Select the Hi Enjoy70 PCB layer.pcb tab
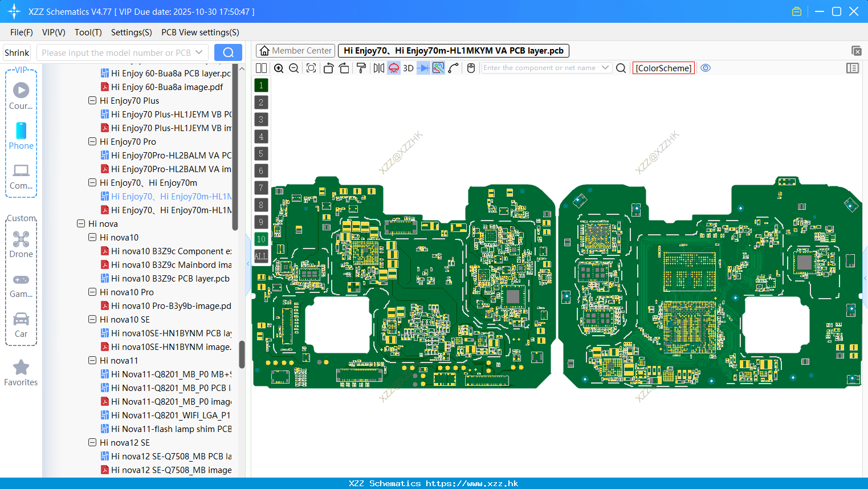The width and height of the screenshot is (868, 489). click(x=454, y=51)
